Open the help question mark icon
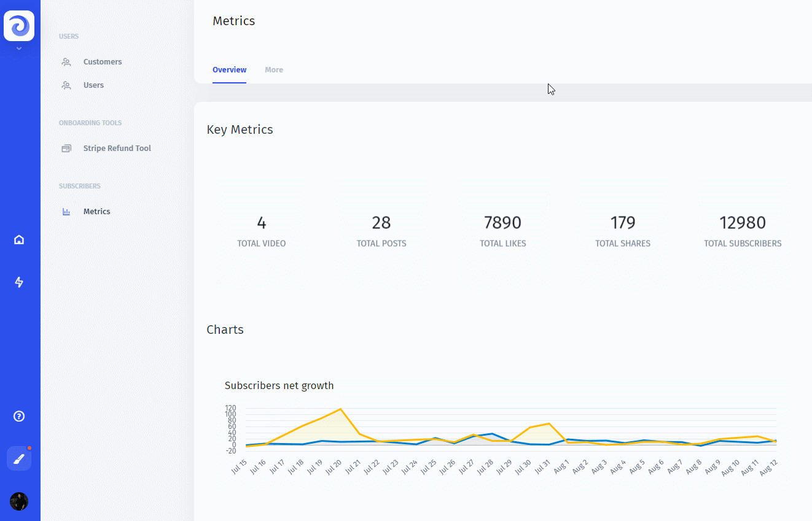The height and width of the screenshot is (521, 812). [19, 416]
